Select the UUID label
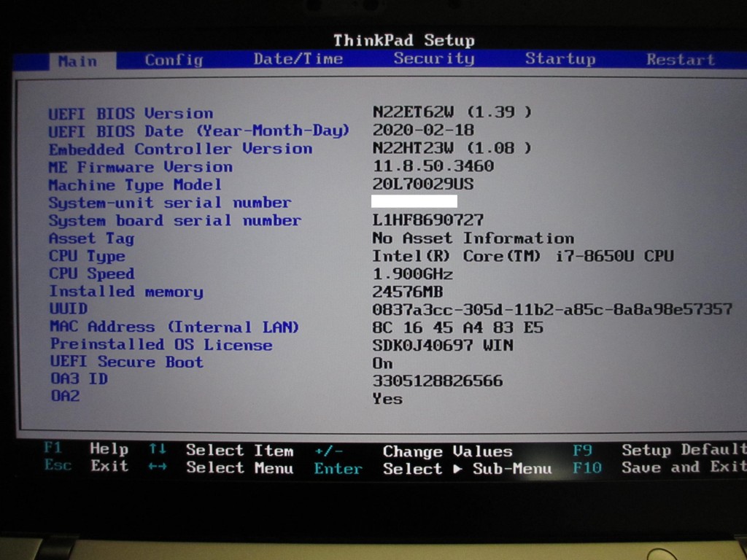The height and width of the screenshot is (560, 747). point(69,308)
